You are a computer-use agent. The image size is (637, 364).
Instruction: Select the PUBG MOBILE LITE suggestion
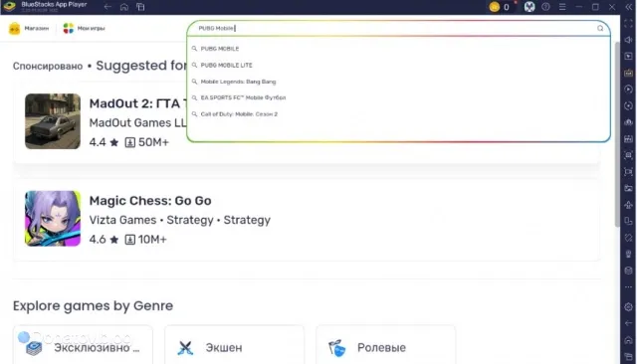226,65
